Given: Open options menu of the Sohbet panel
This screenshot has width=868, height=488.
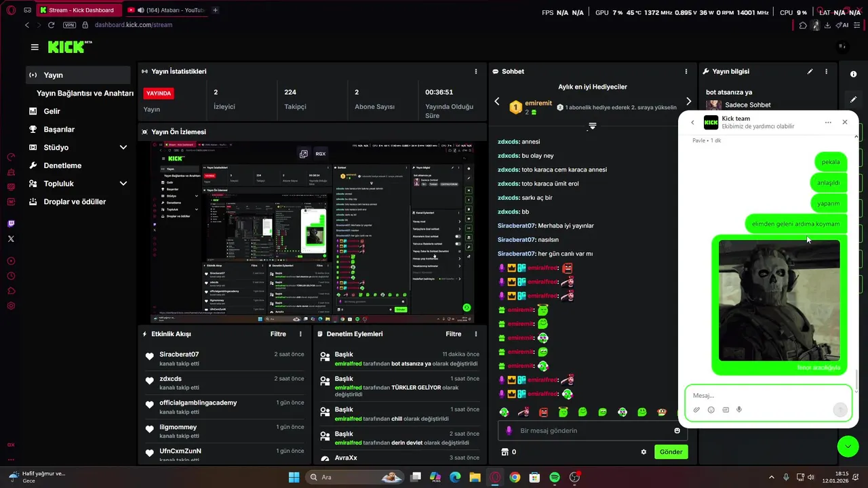Looking at the screenshot, I should click(x=686, y=71).
